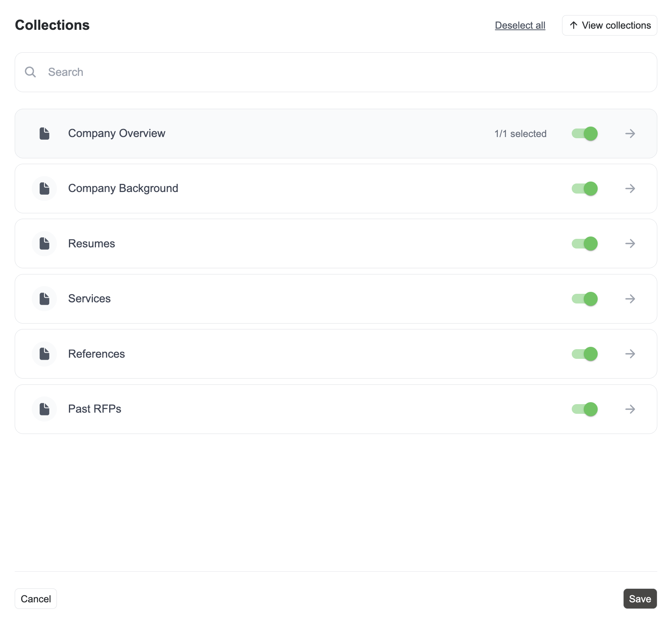Turn off the References collection toggle
The image size is (672, 624).
(585, 354)
